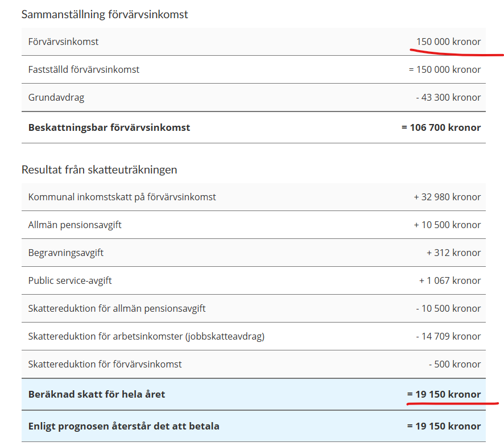Select the Allmän pensionsavgift row
The width and height of the screenshot is (504, 446).
254,225
